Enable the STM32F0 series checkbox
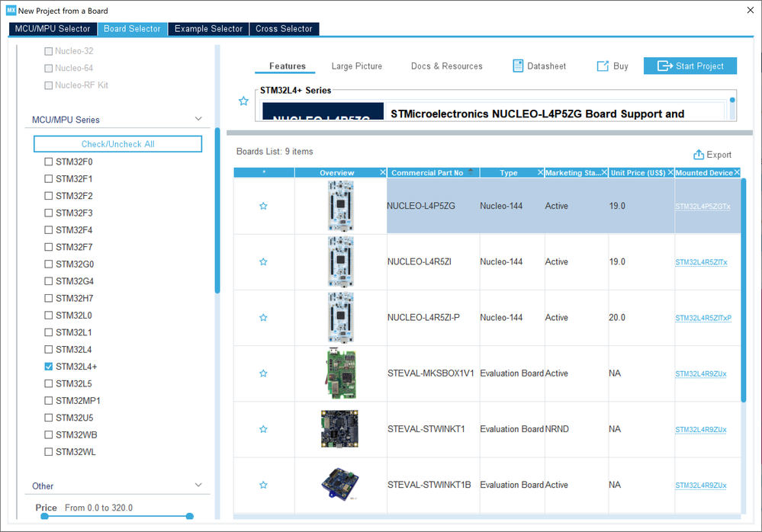 click(x=49, y=162)
